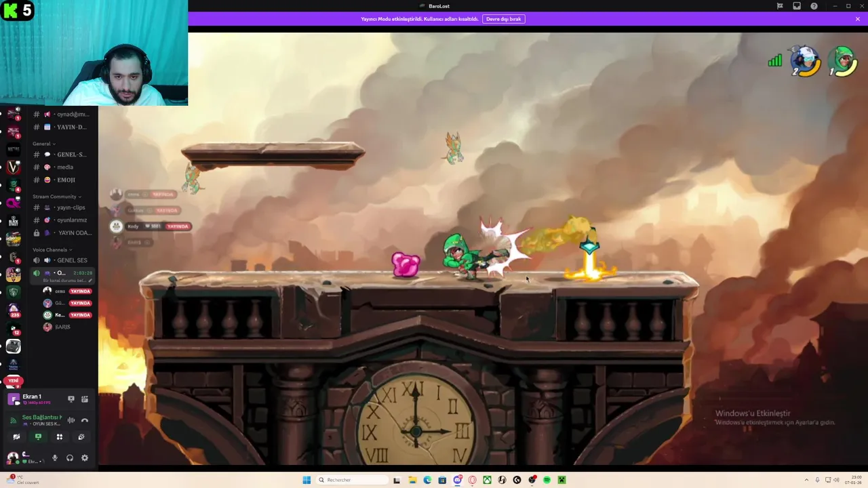Open the GENEL-S text channel
The width and height of the screenshot is (868, 488).
point(62,155)
